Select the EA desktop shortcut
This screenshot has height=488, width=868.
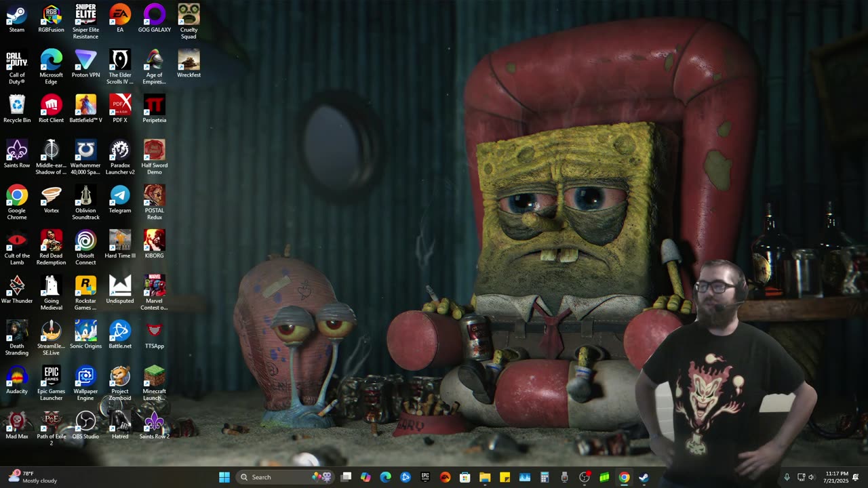click(120, 19)
